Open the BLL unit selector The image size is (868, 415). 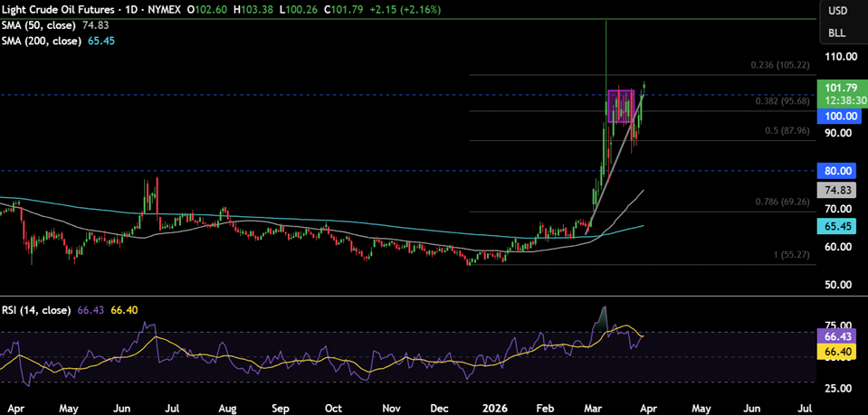(x=837, y=33)
